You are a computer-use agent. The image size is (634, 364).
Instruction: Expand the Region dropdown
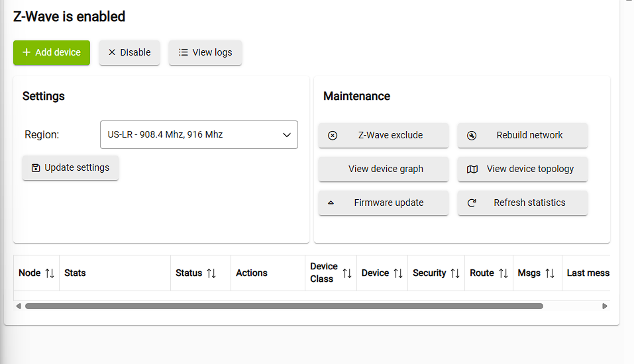click(x=199, y=134)
